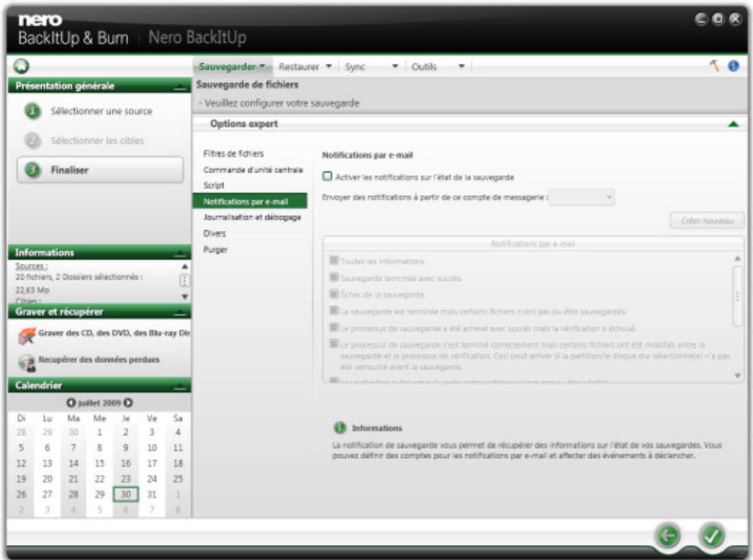This screenshot has height=560, width=753.
Task: Open the compte de messagerie combo box
Action: click(x=582, y=197)
